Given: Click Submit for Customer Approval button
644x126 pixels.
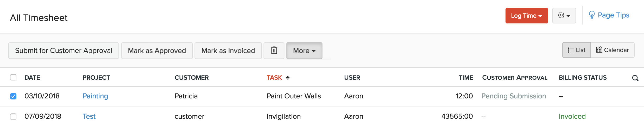Looking at the screenshot, I should click(x=64, y=51).
